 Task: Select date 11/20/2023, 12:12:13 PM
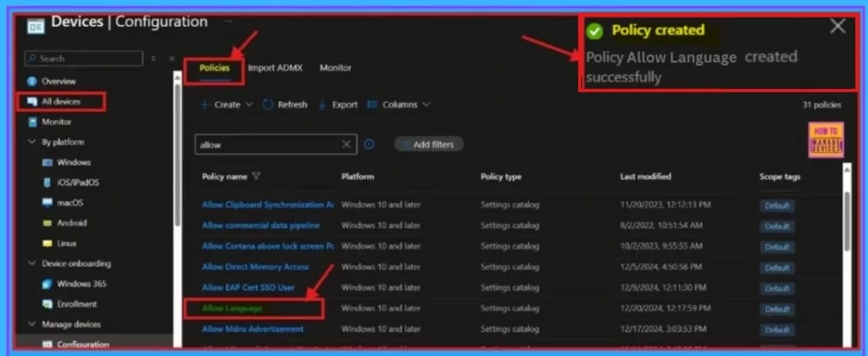coord(665,205)
